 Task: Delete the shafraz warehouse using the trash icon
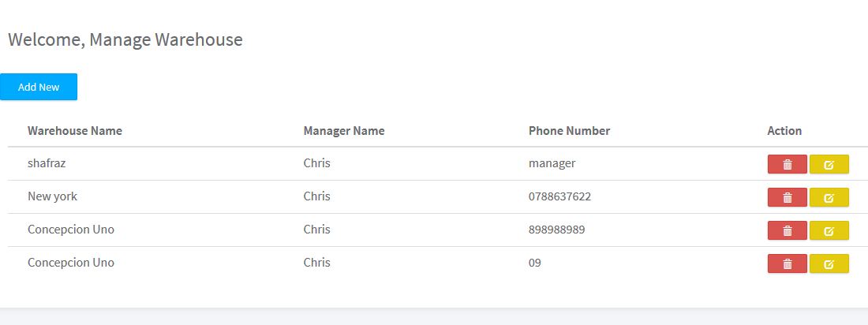pyautogui.click(x=788, y=164)
